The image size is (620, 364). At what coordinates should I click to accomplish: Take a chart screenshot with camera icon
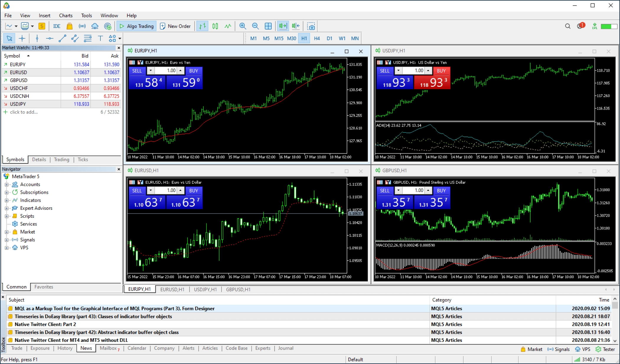pos(311,26)
